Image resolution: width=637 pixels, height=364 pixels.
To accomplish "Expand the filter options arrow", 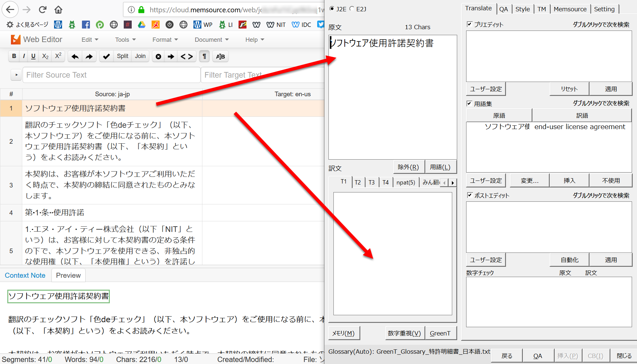I will [x=16, y=75].
